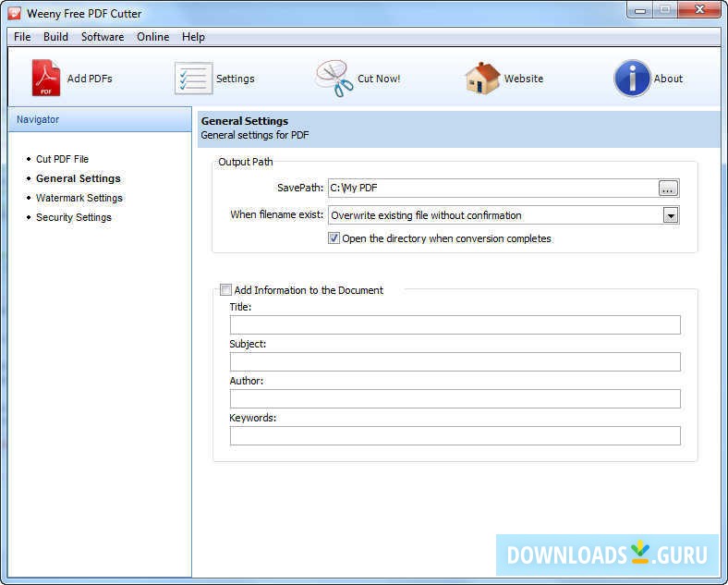
Task: Go to Cut PDF File in Navigator
Action: click(x=62, y=159)
